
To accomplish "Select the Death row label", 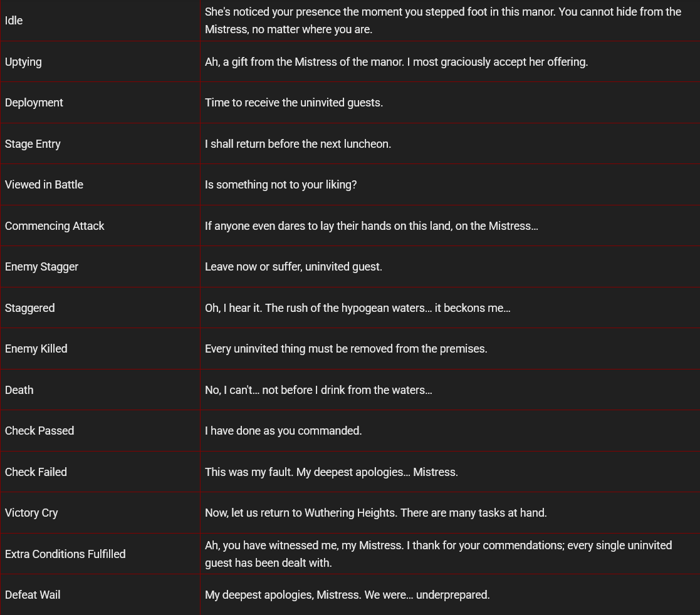I will pos(19,390).
